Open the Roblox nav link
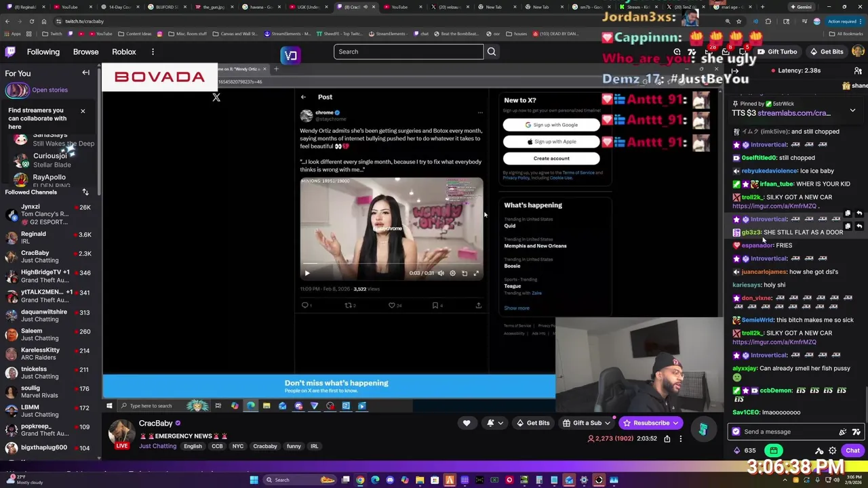The width and height of the screenshot is (868, 488). (124, 52)
